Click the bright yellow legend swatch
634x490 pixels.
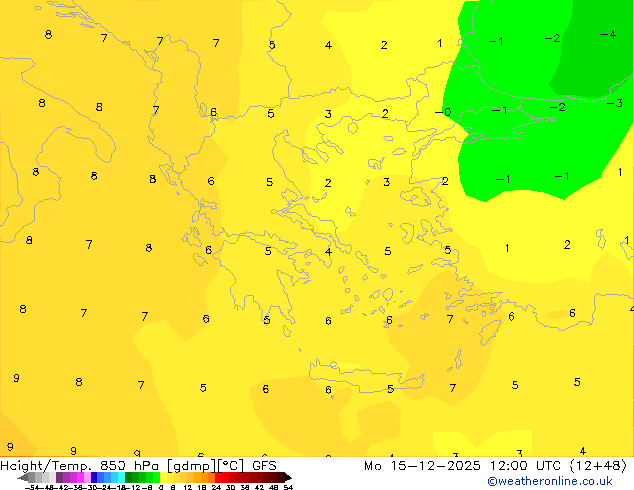(163, 477)
